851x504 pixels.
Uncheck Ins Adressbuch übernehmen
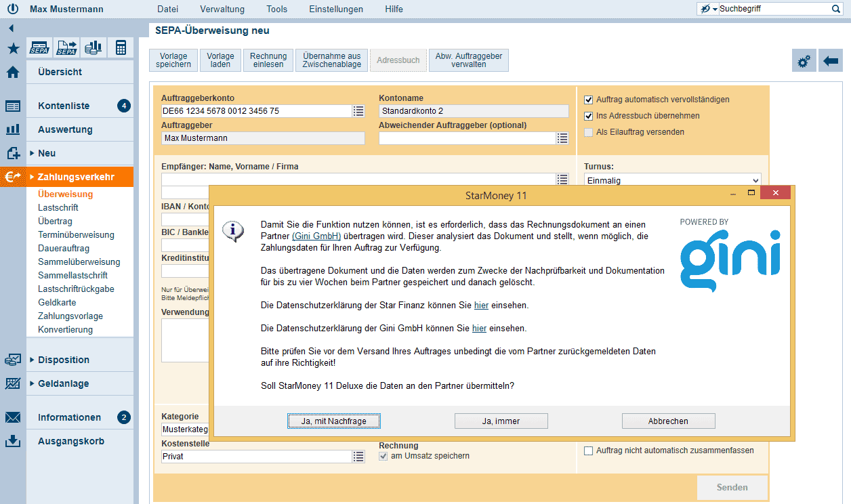(x=588, y=116)
